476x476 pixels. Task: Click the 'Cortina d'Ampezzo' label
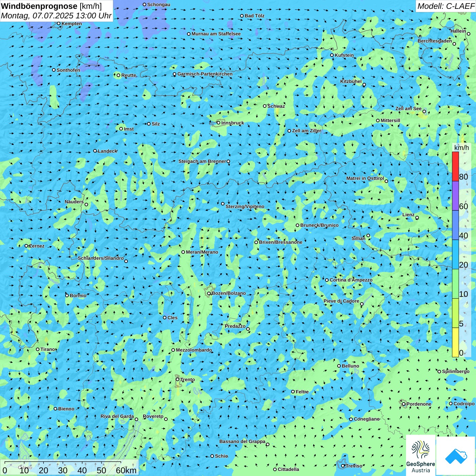(351, 280)
